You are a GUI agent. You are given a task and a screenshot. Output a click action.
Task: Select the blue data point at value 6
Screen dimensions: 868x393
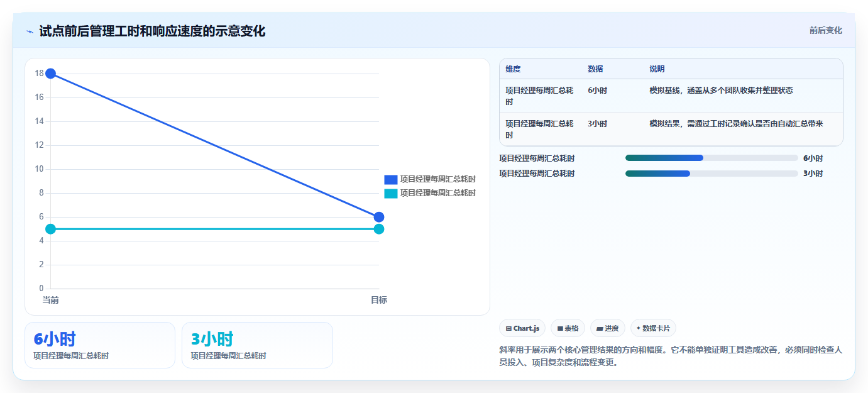click(379, 217)
